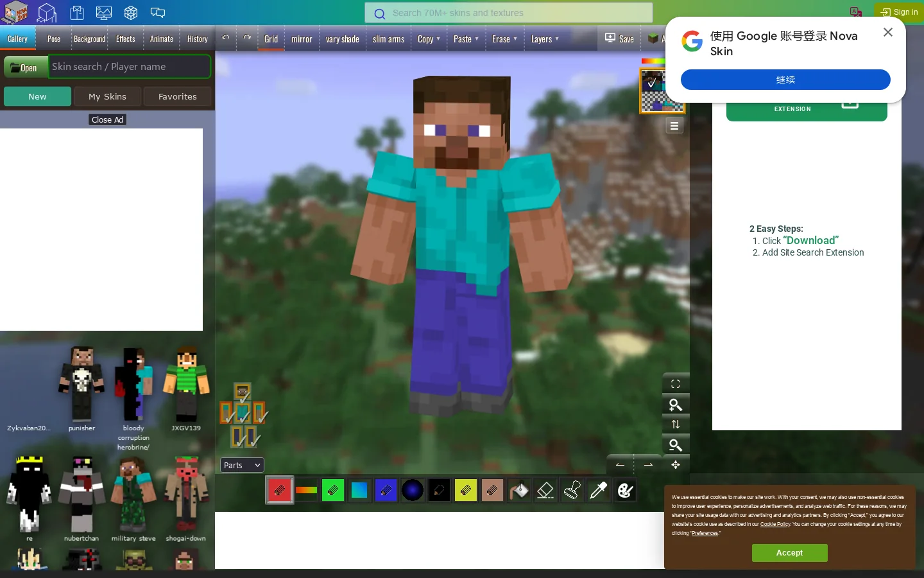Click the New button
The height and width of the screenshot is (578, 924).
click(x=37, y=96)
